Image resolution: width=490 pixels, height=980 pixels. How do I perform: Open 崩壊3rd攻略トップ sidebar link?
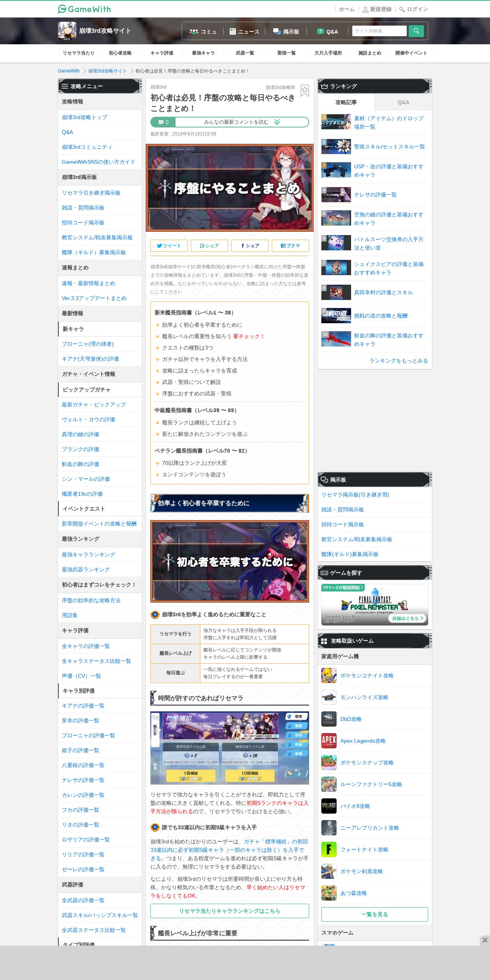(x=100, y=117)
